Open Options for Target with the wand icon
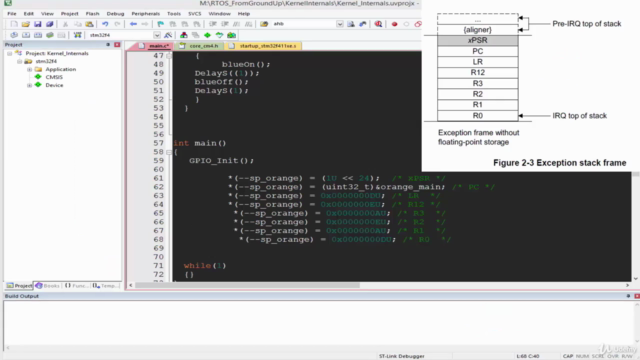640x360 pixels. click(168, 35)
